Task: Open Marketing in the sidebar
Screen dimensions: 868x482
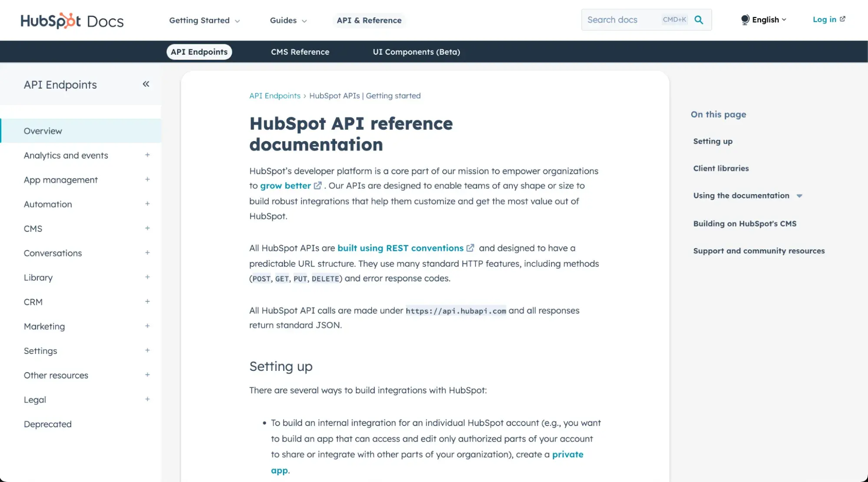Action: point(44,326)
